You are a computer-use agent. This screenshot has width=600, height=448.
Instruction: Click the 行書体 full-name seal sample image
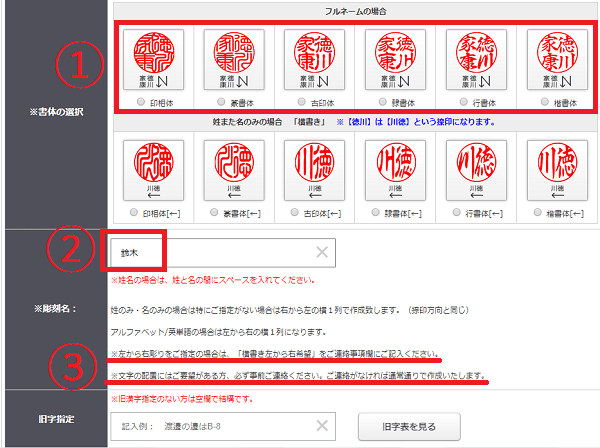476,60
